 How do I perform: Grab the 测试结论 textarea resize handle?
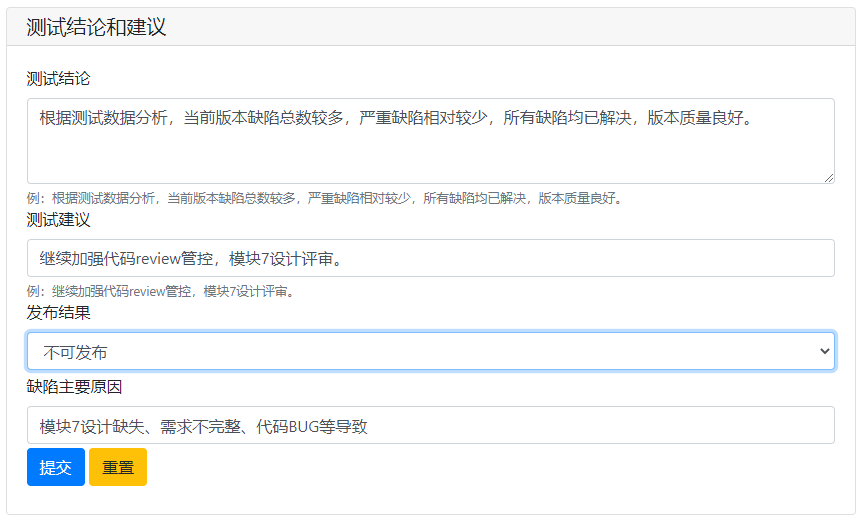point(828,177)
